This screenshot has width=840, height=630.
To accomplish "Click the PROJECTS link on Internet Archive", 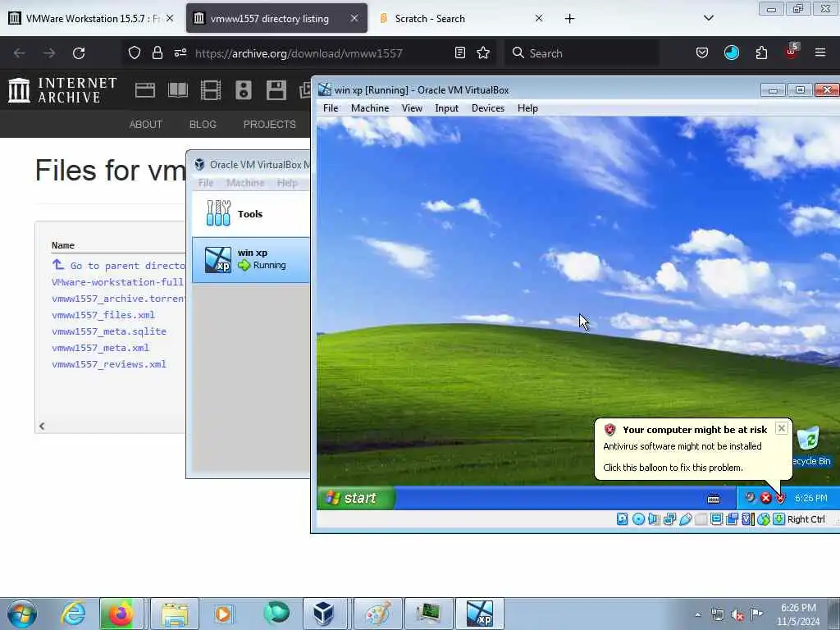I will (269, 125).
